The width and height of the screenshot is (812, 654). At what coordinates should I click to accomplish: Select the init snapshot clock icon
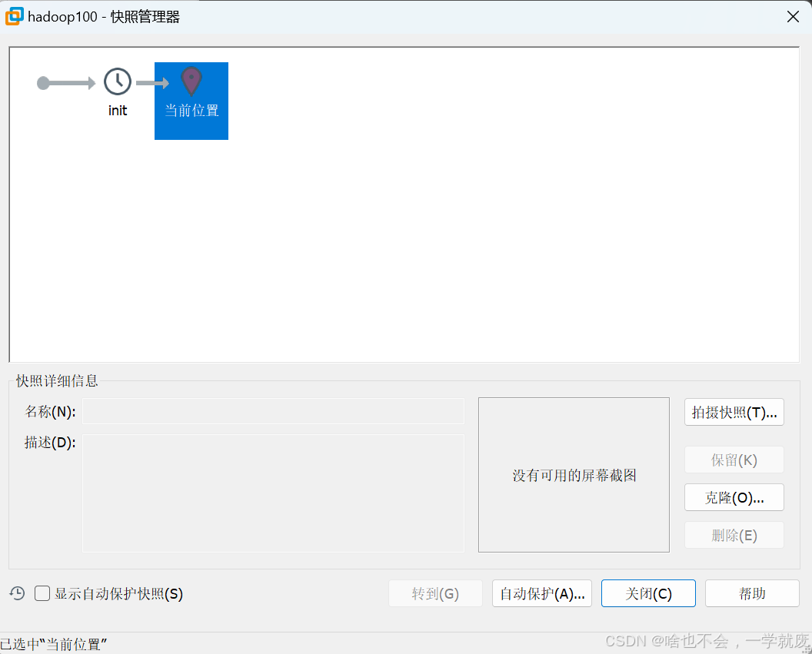(x=118, y=81)
